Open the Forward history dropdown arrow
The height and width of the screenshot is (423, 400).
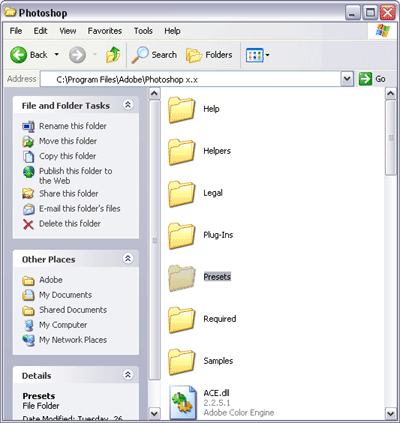(x=95, y=54)
